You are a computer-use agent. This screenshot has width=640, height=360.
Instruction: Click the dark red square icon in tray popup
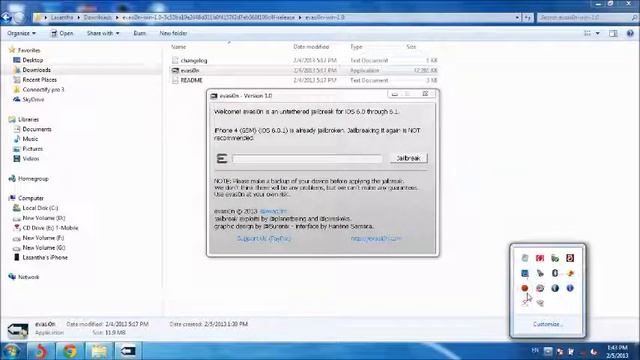570,258
